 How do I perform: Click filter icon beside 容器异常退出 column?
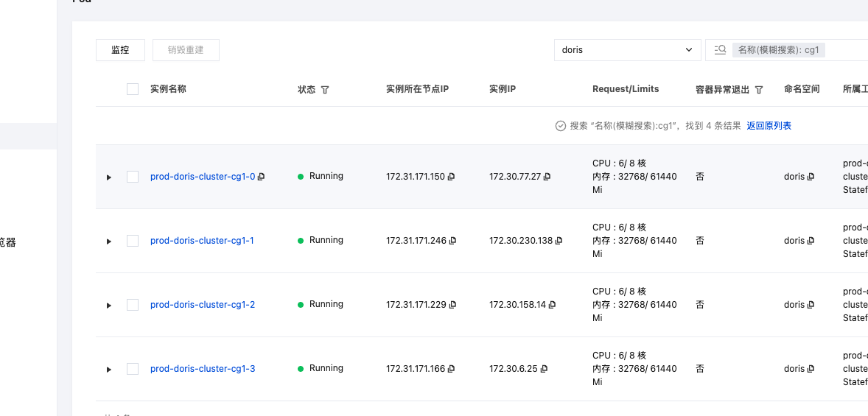point(759,90)
